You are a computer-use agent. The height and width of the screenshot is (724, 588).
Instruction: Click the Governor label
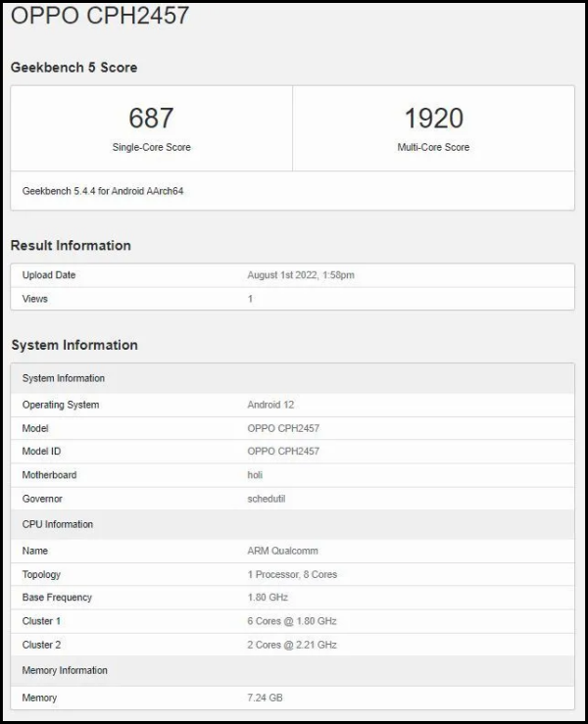click(42, 499)
